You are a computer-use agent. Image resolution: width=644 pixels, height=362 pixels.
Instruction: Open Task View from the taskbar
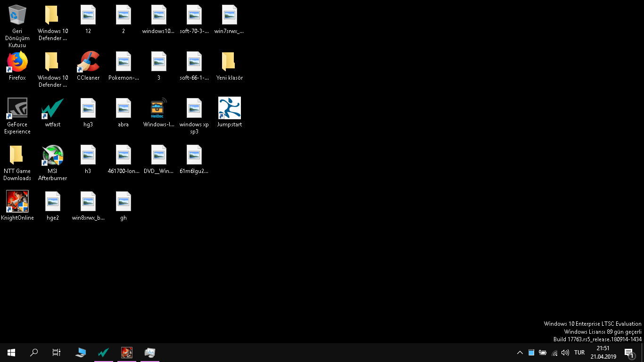pos(57,353)
